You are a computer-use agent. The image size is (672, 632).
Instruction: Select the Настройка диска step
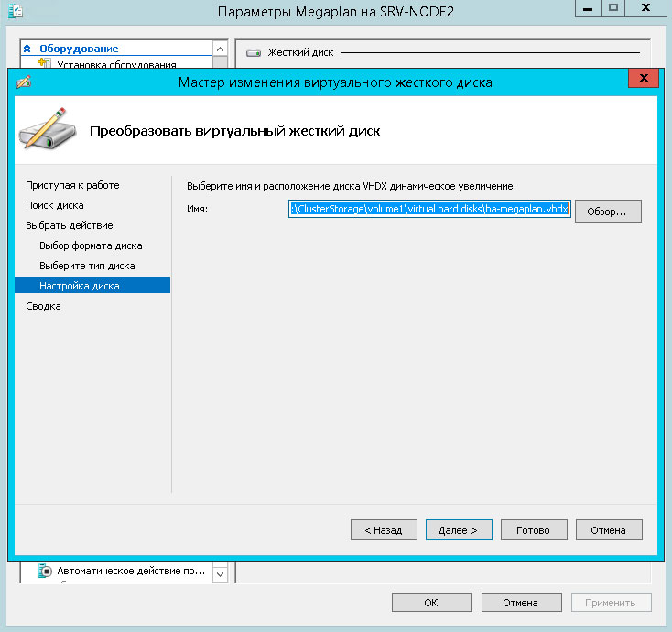[92, 285]
